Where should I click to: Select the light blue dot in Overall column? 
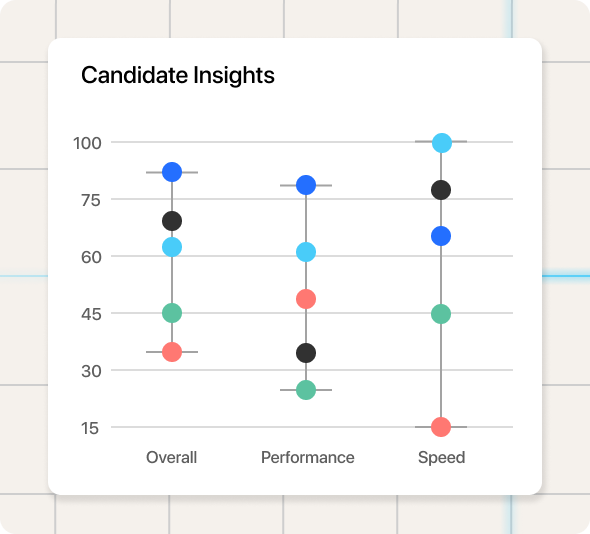[x=172, y=247]
